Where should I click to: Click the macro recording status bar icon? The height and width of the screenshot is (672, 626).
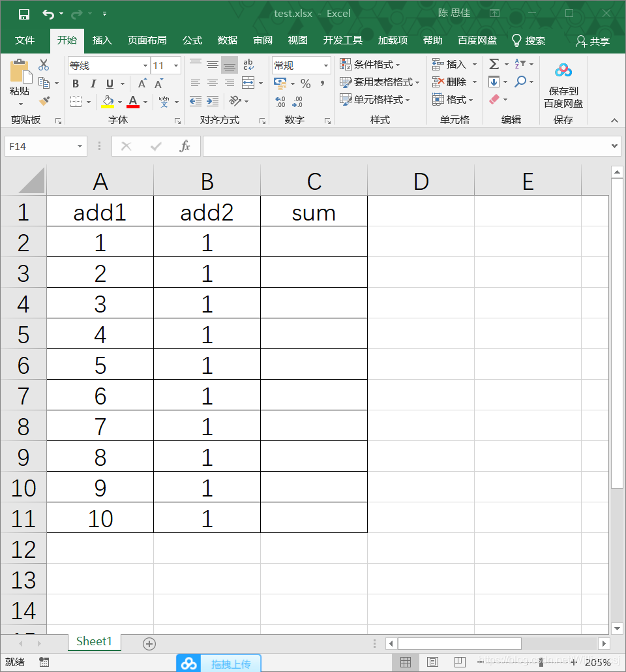44,662
